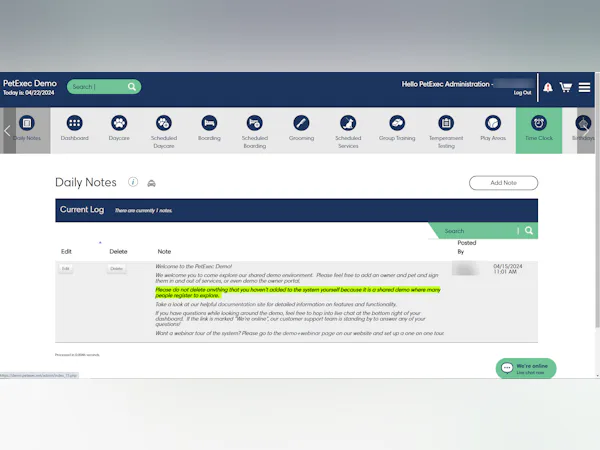600x450 pixels.
Task: Click the Add Note button
Action: tap(504, 183)
